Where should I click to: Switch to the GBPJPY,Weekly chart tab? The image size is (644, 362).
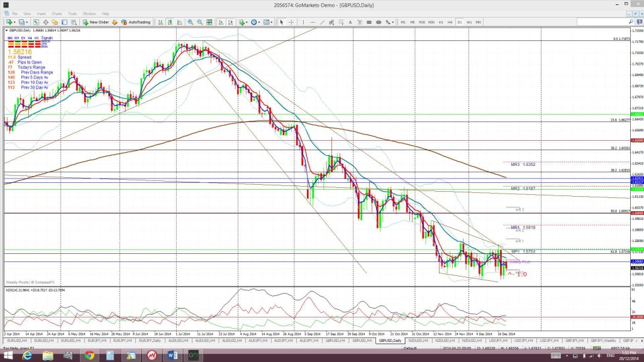click(x=604, y=341)
